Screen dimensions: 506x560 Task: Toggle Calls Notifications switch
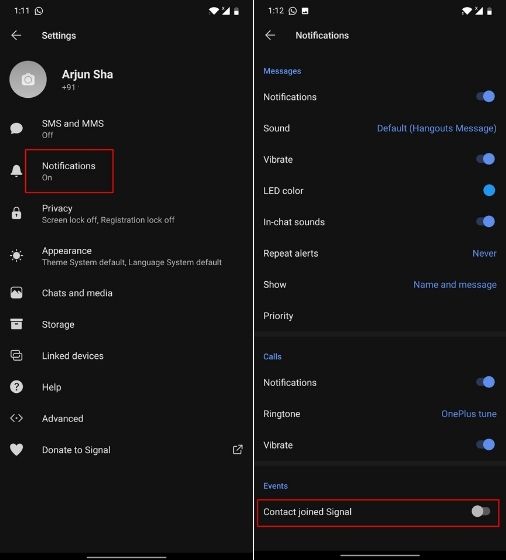tap(486, 382)
